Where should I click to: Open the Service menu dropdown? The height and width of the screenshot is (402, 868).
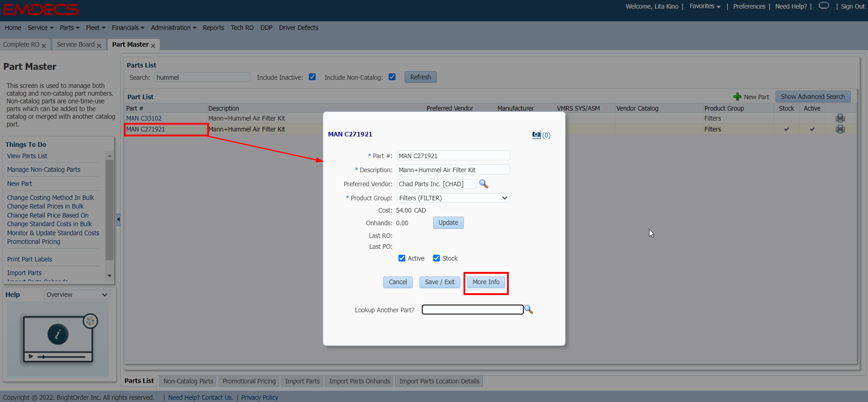(x=40, y=28)
